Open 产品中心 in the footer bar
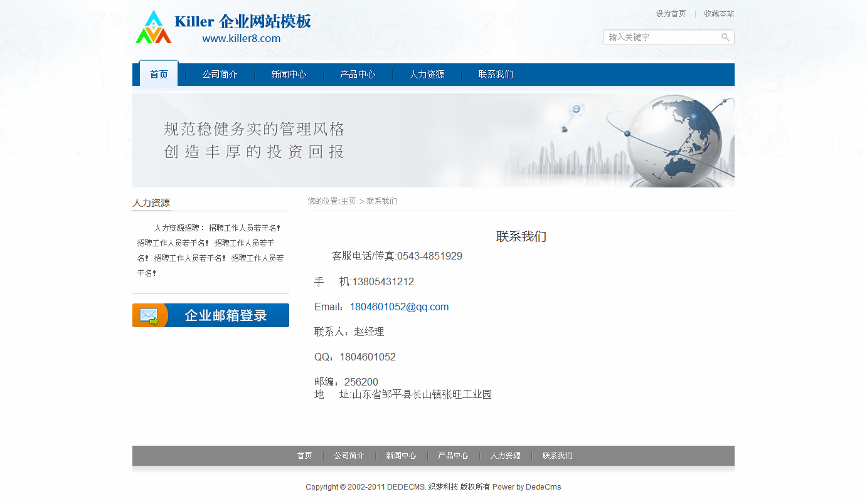Image resolution: width=867 pixels, height=504 pixels. (x=453, y=456)
